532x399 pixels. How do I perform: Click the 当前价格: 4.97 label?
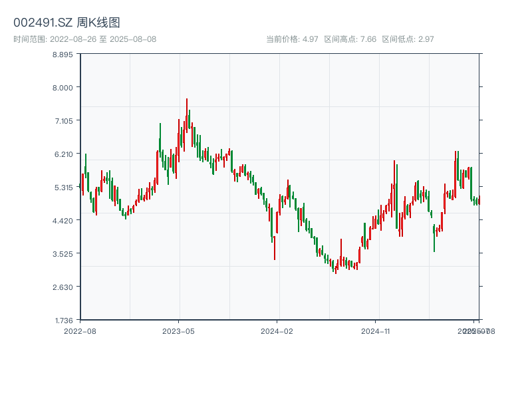tap(292, 39)
